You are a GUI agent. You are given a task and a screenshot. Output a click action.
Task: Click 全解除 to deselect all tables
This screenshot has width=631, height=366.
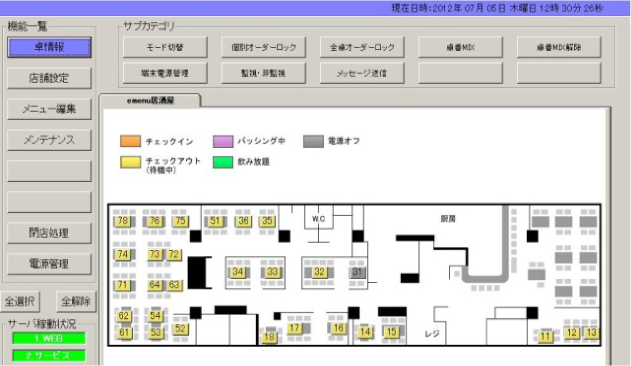(x=76, y=301)
